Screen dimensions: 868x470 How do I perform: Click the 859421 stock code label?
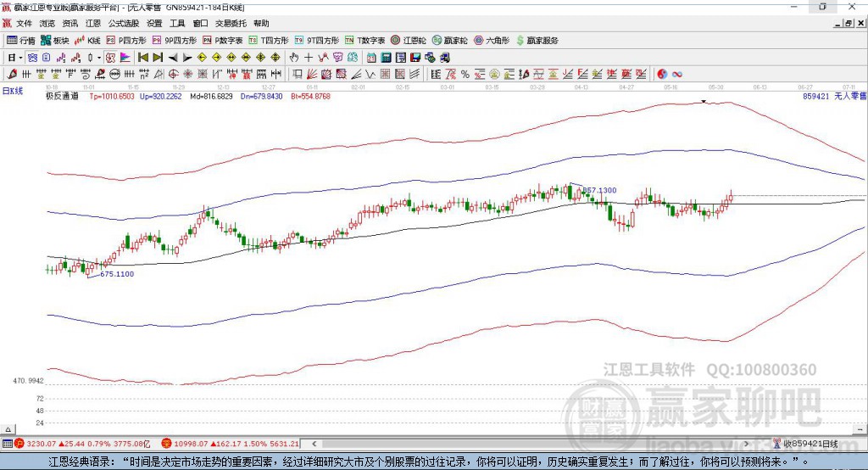coord(816,96)
